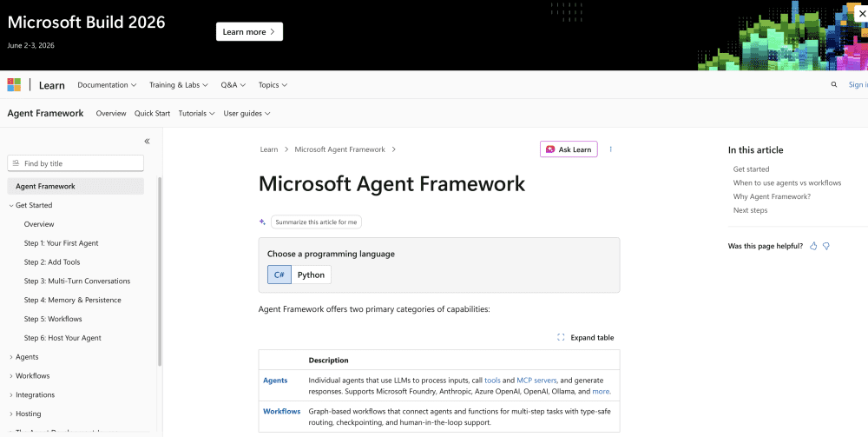This screenshot has width=868, height=437.
Task: Click the Sign in link
Action: point(858,85)
